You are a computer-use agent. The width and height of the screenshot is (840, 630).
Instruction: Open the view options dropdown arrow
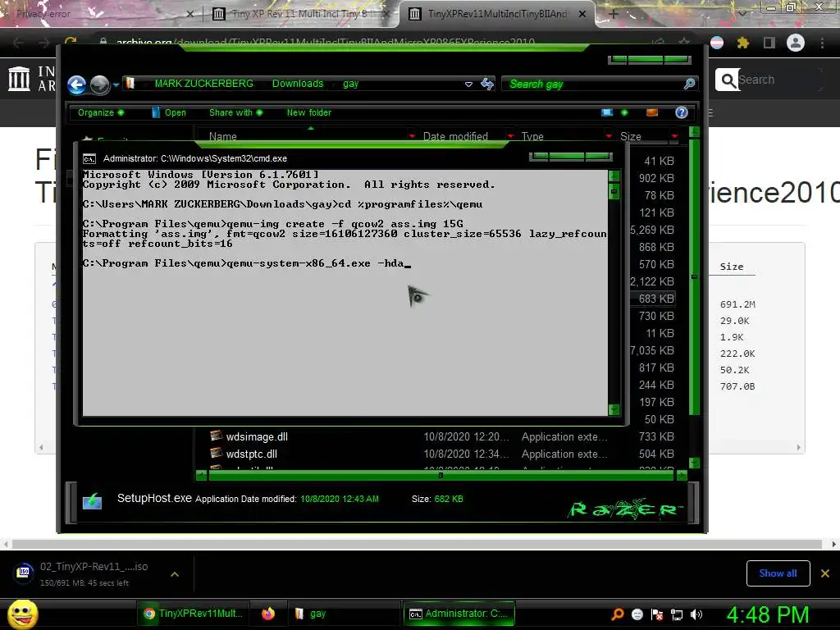624,112
